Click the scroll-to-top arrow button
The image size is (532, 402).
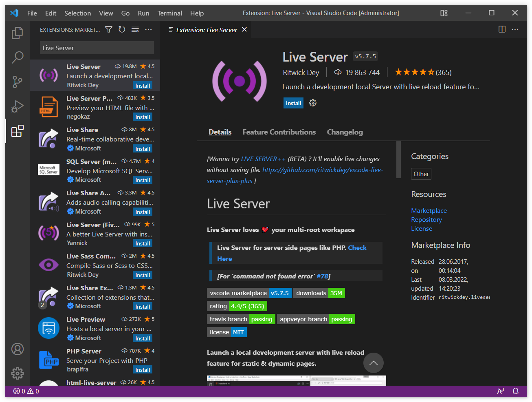point(374,363)
